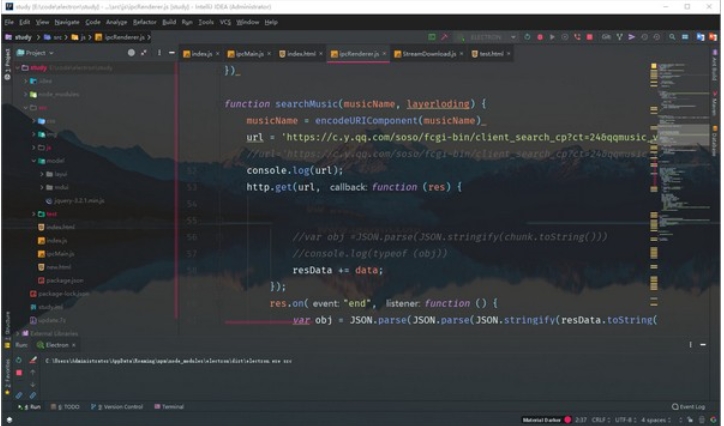Open the TODO tool window button
The width and height of the screenshot is (724, 426).
click(65, 407)
